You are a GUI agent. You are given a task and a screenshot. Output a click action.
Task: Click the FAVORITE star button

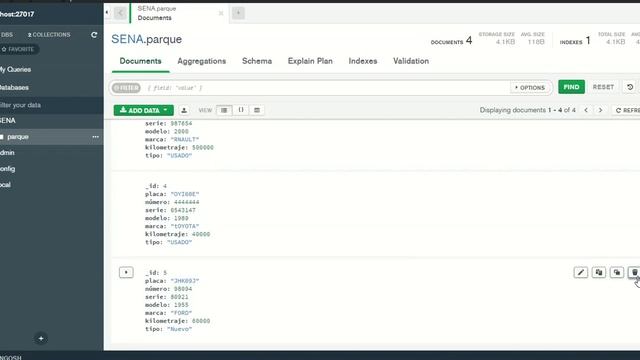[x=19, y=49]
